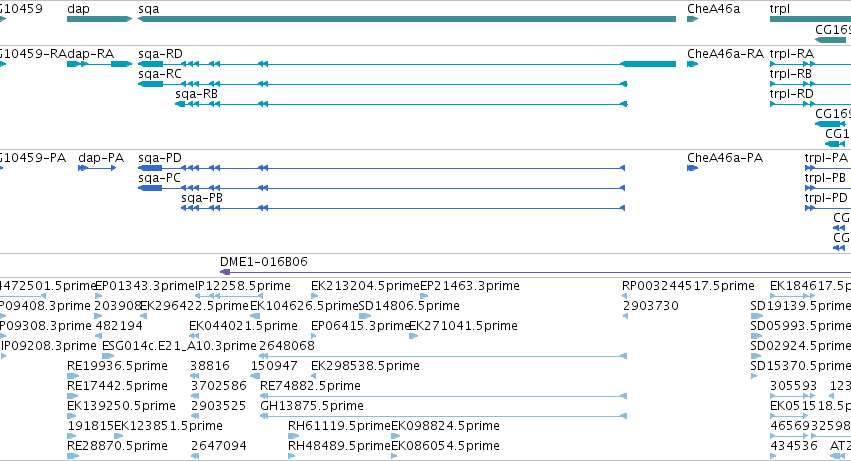Open the sqa-RD transcript label
The height and width of the screenshot is (461, 851).
[160, 54]
